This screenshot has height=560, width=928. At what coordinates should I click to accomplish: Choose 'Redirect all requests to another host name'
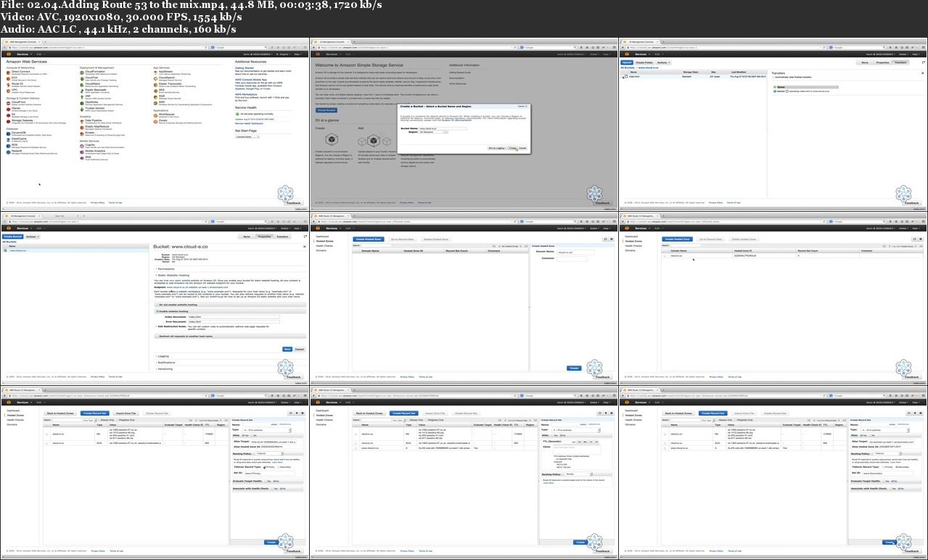(157, 336)
